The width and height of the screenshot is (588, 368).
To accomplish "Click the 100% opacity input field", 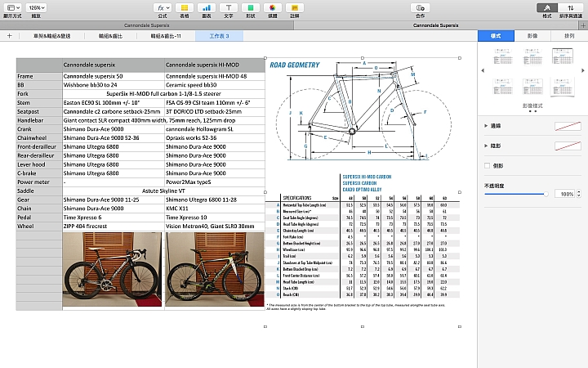I will coord(565,194).
